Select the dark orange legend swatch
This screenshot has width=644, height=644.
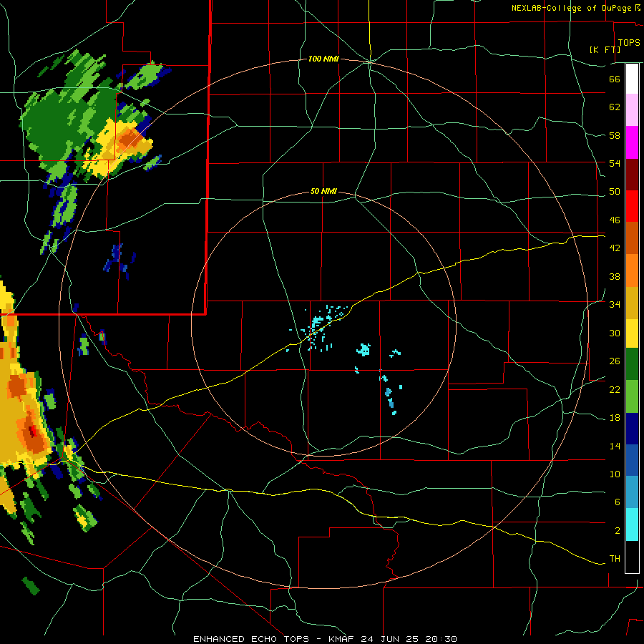[x=632, y=238]
